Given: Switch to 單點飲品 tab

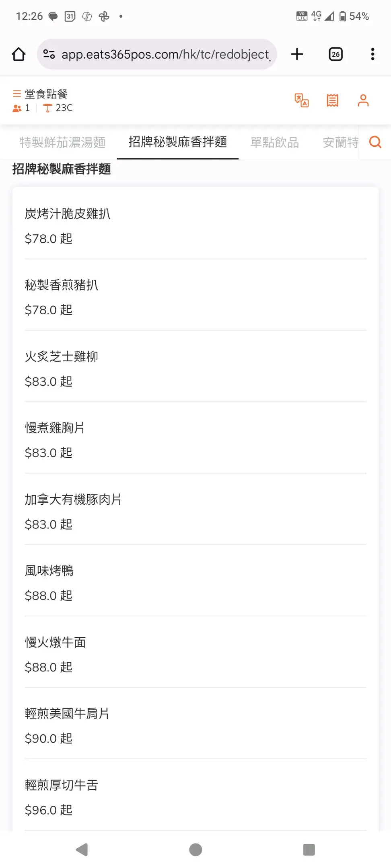Looking at the screenshot, I should click(274, 142).
